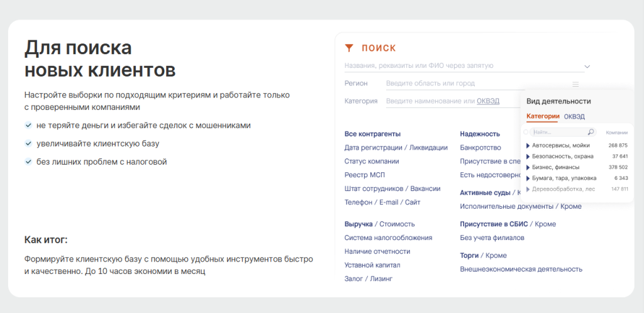The width and height of the screenshot is (644, 313).
Task: Open Дата регистрации / Ликвидации filter
Action: 396,148
